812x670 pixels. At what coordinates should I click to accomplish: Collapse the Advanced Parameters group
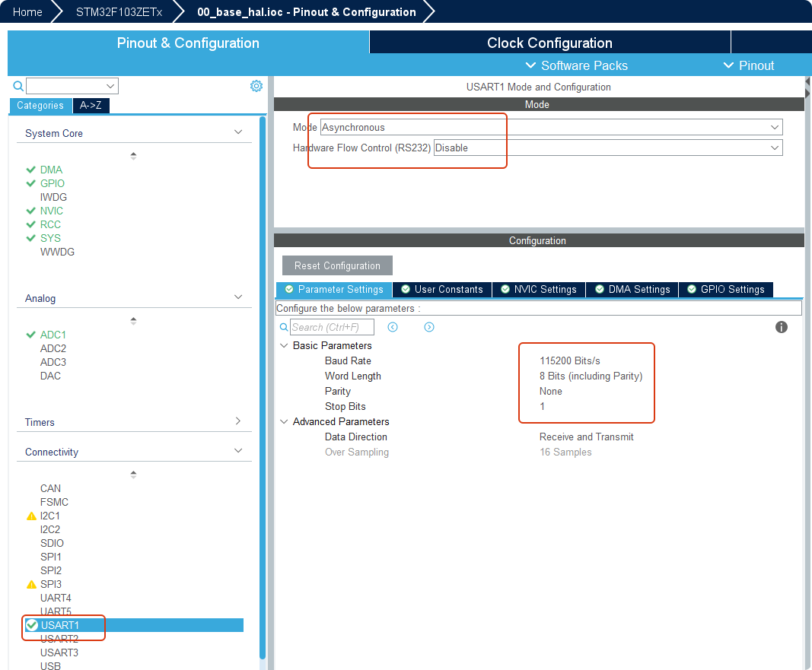click(x=284, y=421)
